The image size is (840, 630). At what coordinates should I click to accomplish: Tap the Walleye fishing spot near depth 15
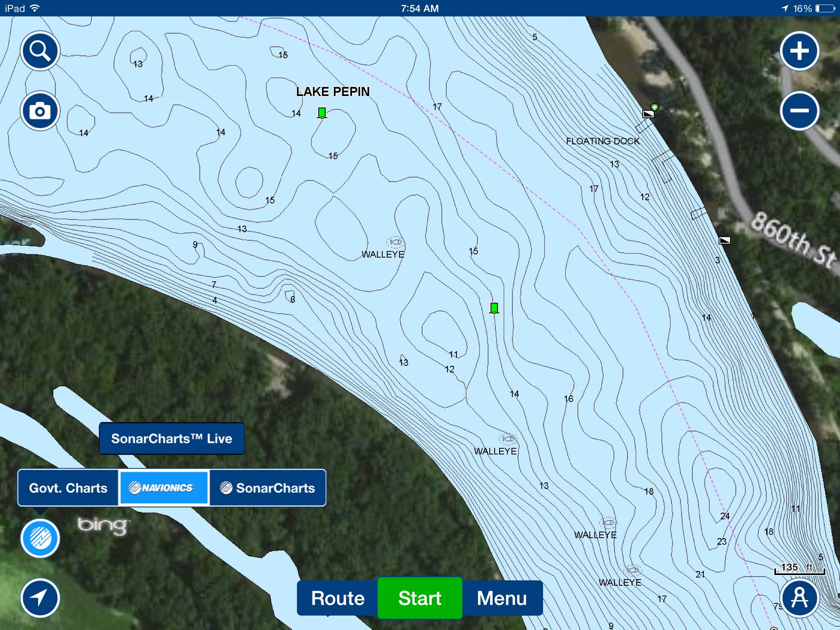395,242
